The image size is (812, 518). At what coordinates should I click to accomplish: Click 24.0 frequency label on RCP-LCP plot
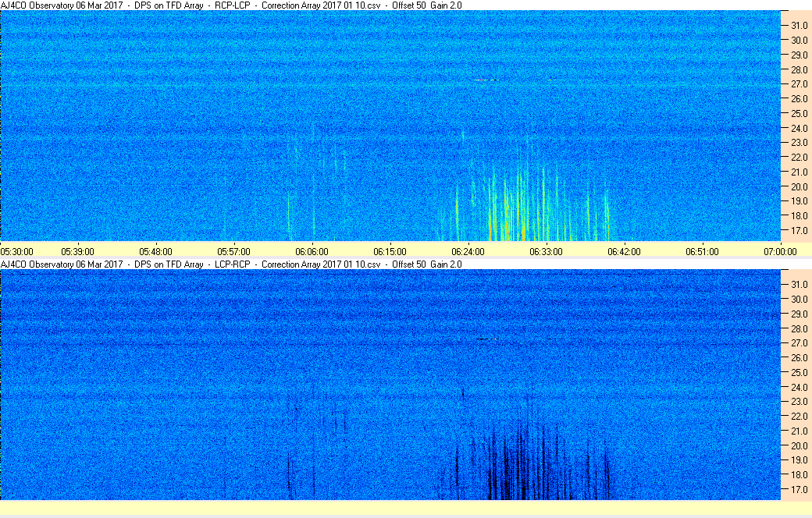pos(799,129)
